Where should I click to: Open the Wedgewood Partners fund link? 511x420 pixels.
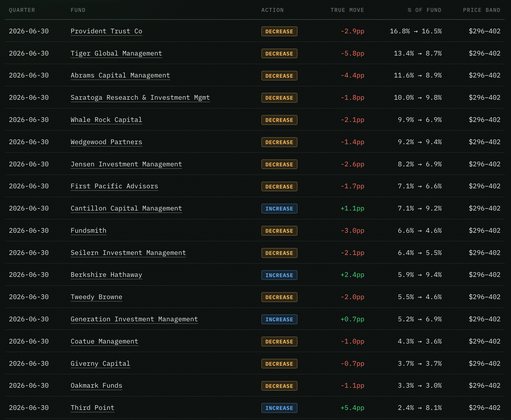[106, 142]
